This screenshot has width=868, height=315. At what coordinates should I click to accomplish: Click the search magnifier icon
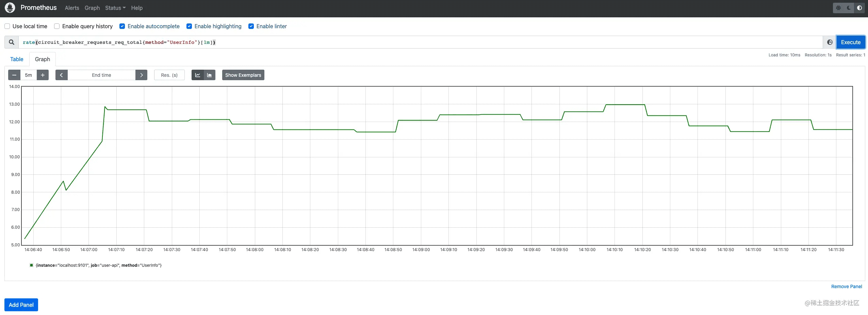point(12,42)
